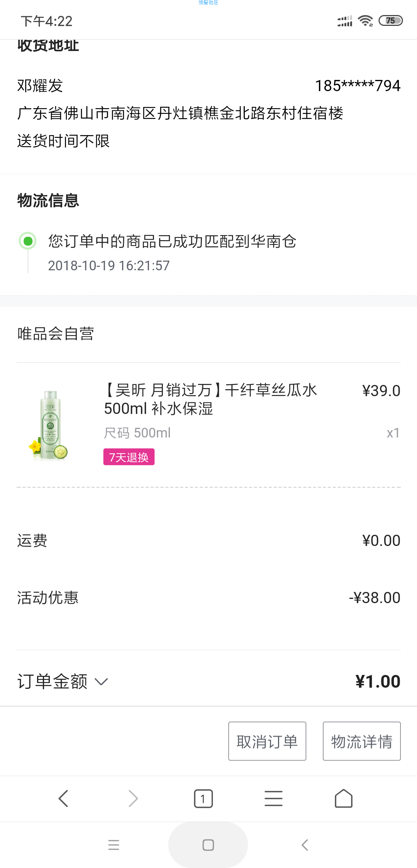This screenshot has height=868, width=417.
Task: Tap the browser back arrow
Action: coord(63,798)
